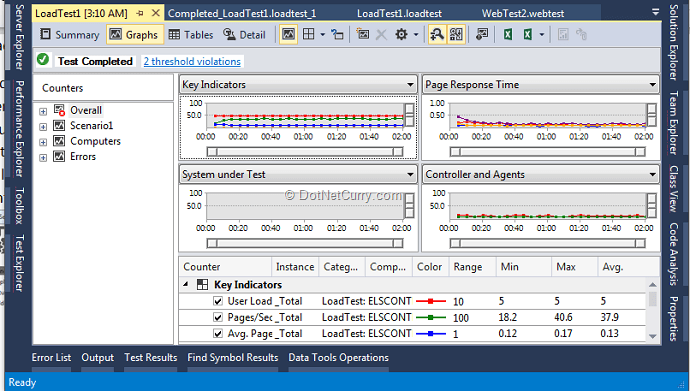This screenshot has width=690, height=391.
Task: Click the Key Indicators vertical range slider
Action: click(409, 115)
